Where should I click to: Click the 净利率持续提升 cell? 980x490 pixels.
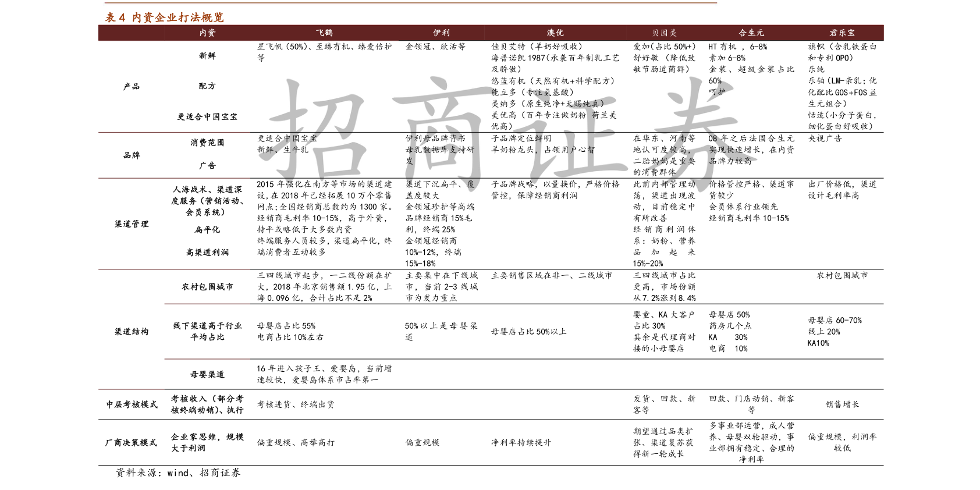pos(521,442)
